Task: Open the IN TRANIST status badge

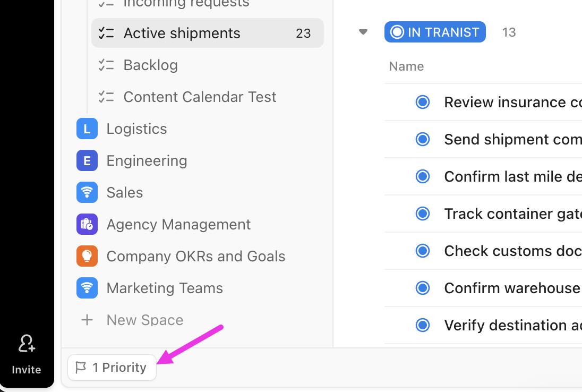Action: coord(435,32)
